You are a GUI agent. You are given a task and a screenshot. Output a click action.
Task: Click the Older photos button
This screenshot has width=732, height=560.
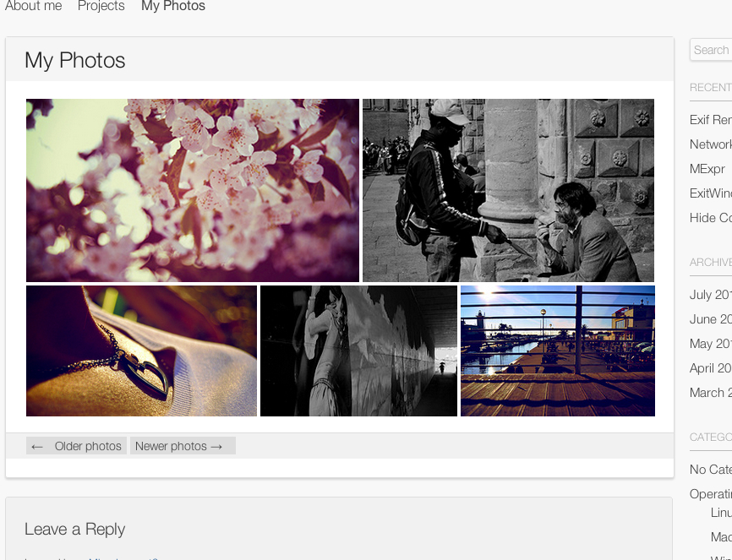pyautogui.click(x=76, y=446)
